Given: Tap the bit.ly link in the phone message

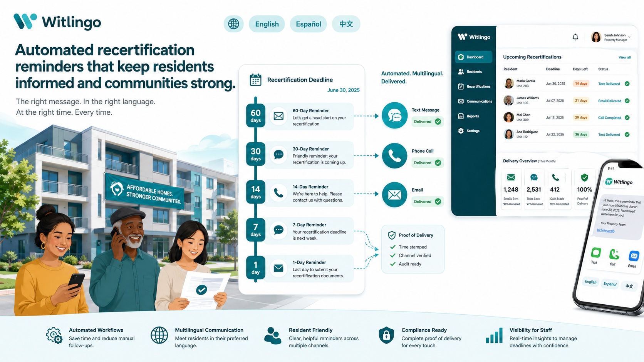Looking at the screenshot, I should (x=606, y=230).
